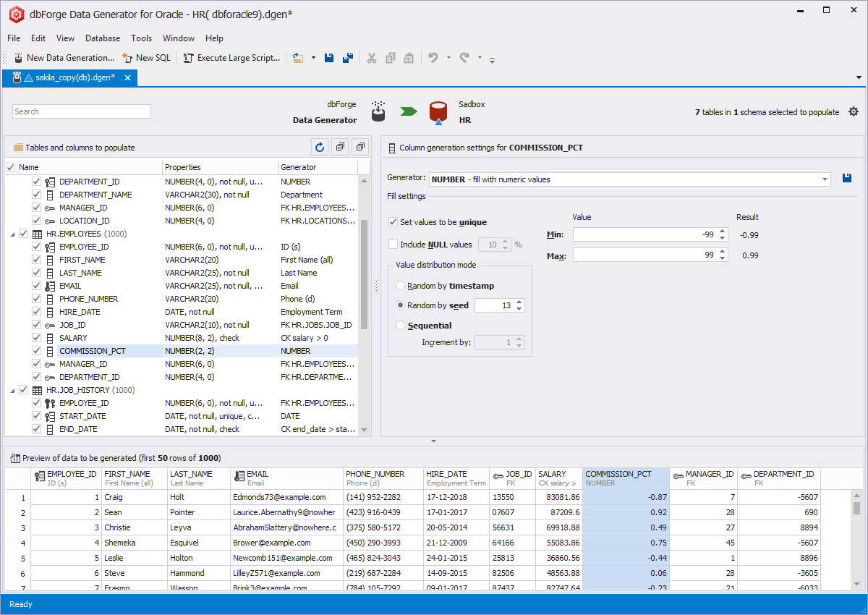The image size is (868, 615).
Task: Save the generator settings with disk icon
Action: coord(847,179)
